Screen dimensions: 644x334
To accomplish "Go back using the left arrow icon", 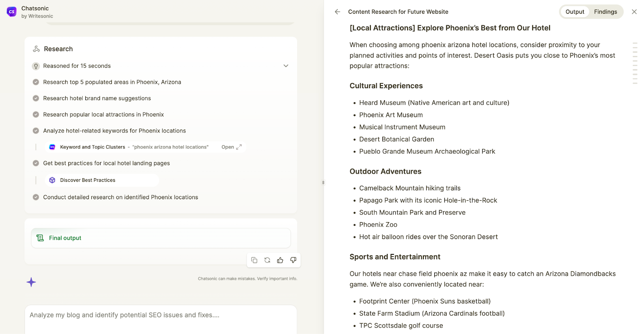I will pyautogui.click(x=337, y=12).
